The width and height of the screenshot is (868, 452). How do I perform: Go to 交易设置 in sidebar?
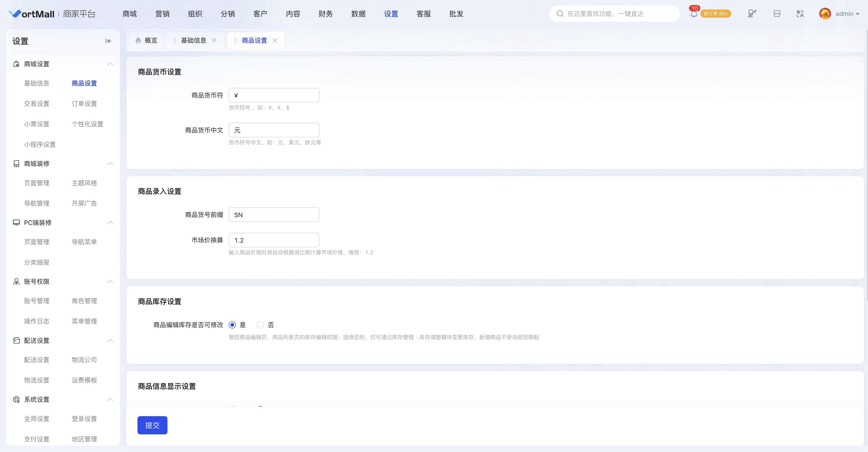coord(37,104)
